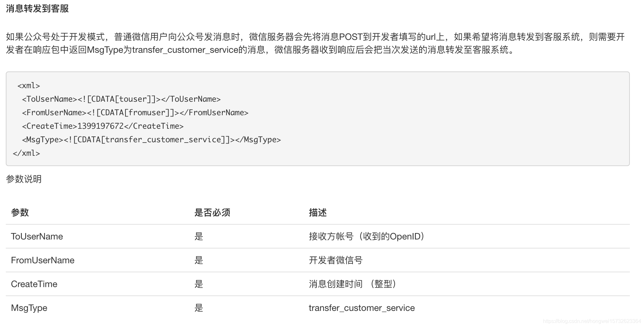Click the opening <xml> tag line
Screen dimensions: 644x327
pyautogui.click(x=29, y=86)
